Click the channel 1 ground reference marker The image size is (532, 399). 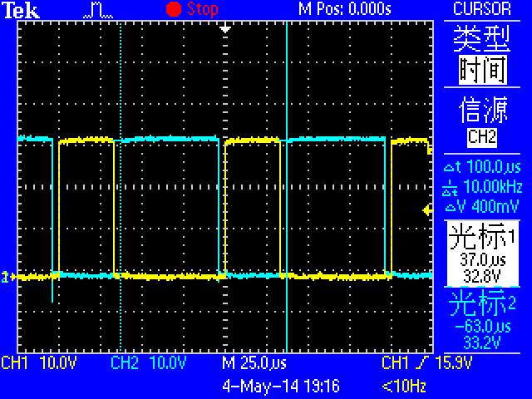(8, 277)
